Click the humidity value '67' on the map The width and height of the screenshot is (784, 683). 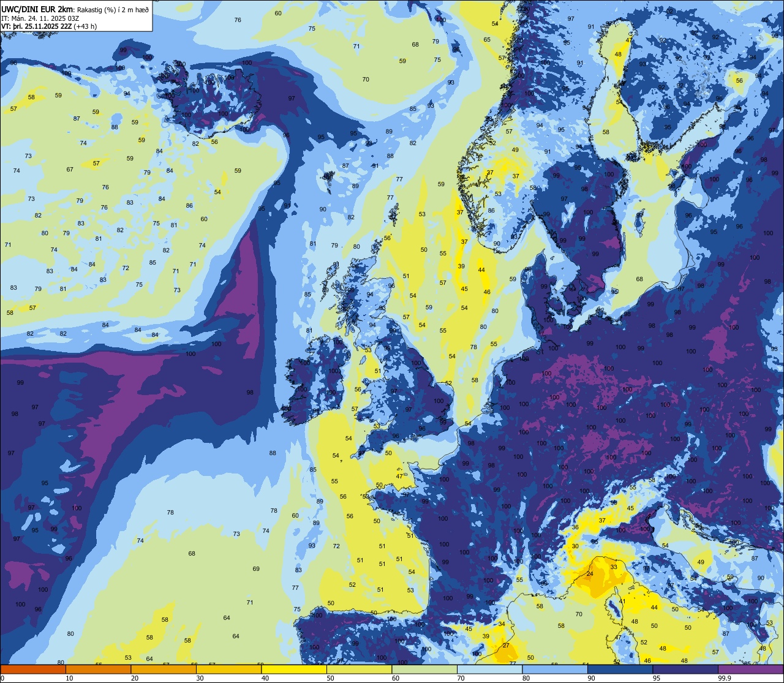coord(70,170)
